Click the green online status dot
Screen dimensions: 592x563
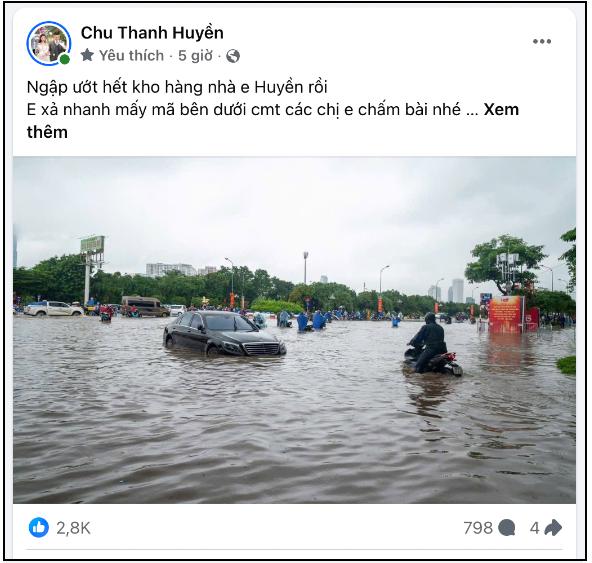click(65, 59)
